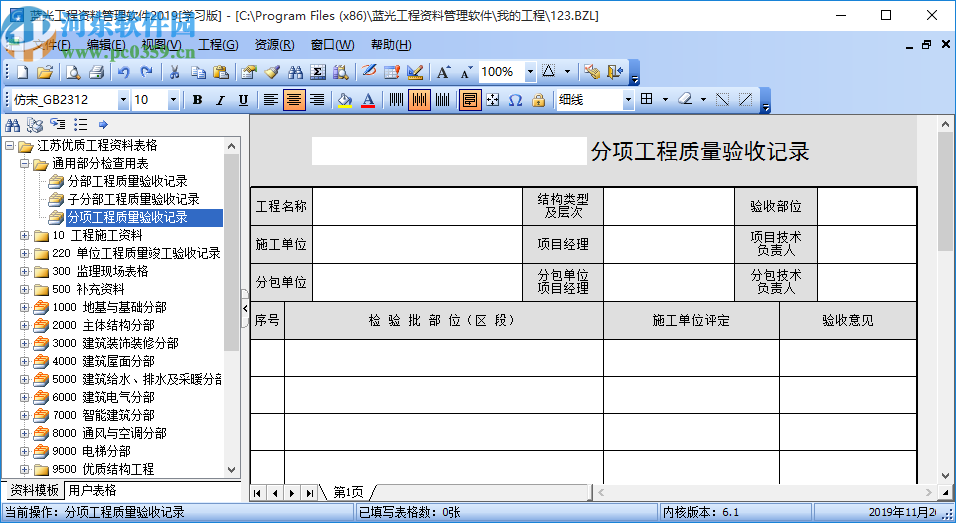
Task: Click the panel collapse handle beside tree
Action: click(245, 308)
